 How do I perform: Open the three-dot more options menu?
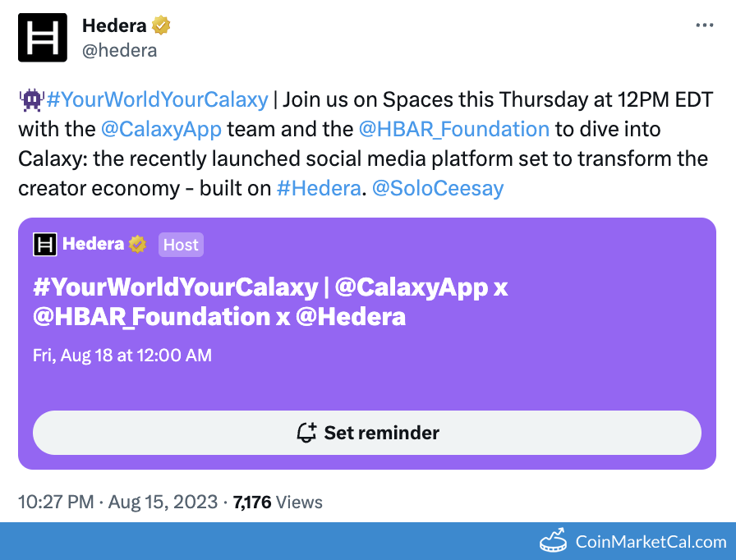(x=705, y=25)
